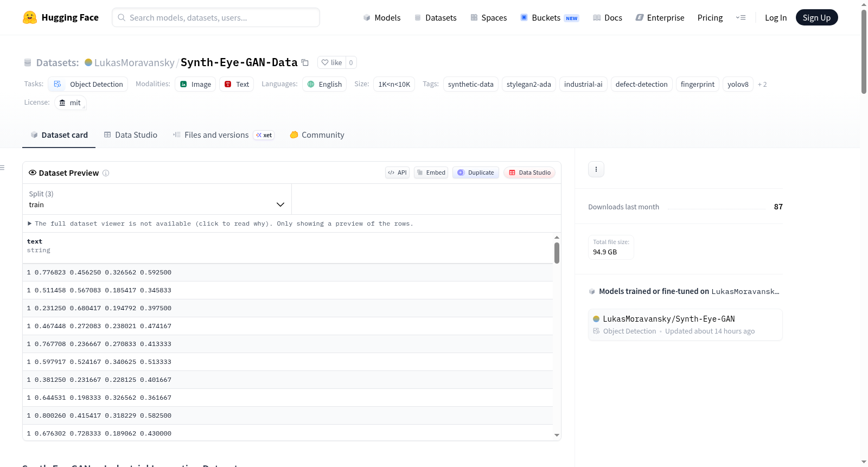
Task: Click the synthetic-data tag
Action: point(470,84)
